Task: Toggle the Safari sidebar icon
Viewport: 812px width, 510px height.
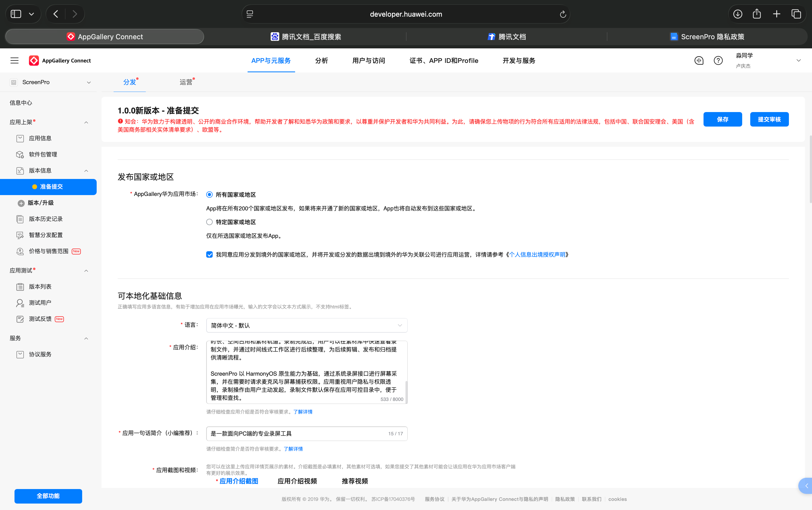Action: tap(16, 14)
